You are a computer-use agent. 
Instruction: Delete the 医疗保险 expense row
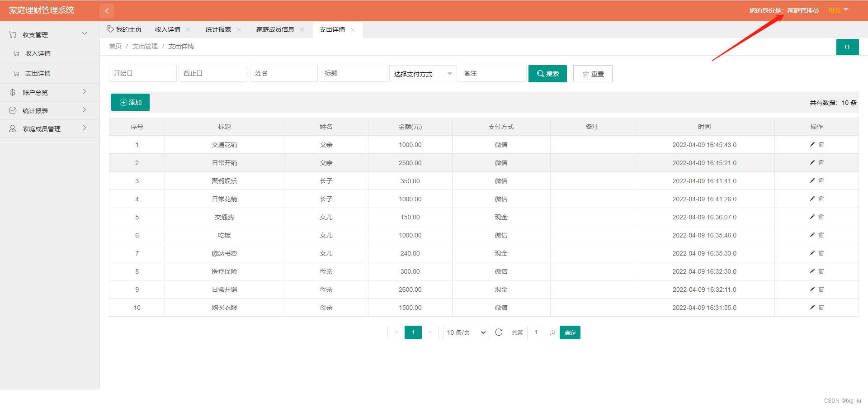(821, 271)
